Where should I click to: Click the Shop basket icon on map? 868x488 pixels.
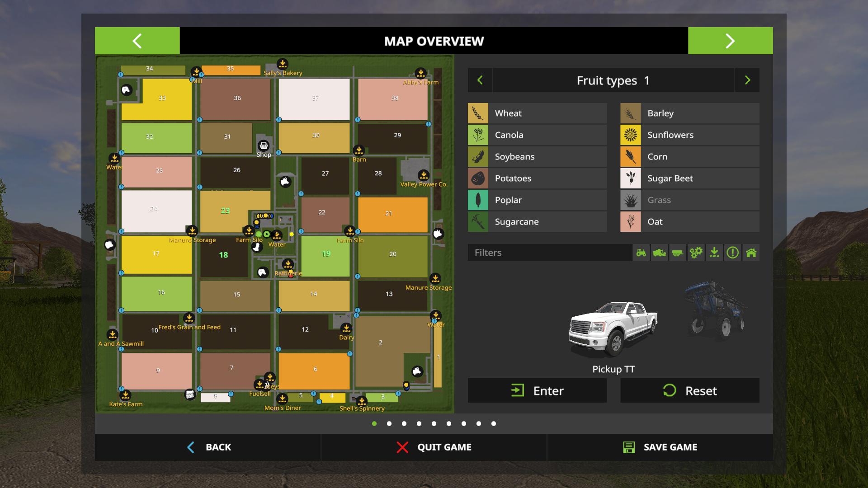264,145
